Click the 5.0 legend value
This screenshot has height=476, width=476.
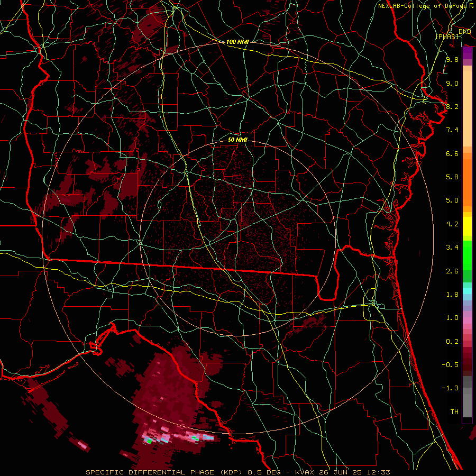pos(452,200)
